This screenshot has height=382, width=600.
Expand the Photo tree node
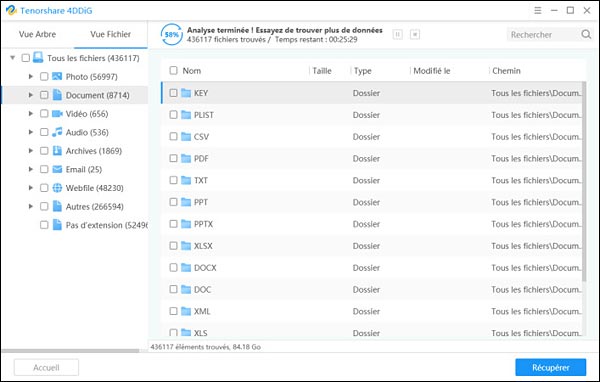tap(31, 77)
